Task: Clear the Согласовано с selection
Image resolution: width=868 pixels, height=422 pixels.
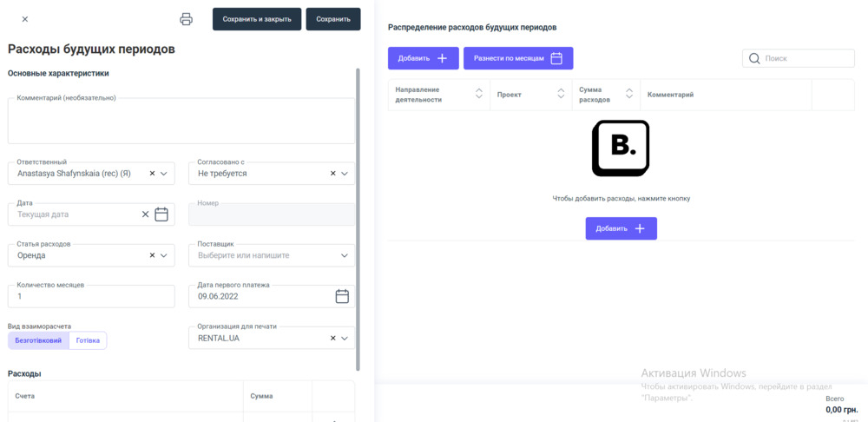Action: (x=332, y=174)
